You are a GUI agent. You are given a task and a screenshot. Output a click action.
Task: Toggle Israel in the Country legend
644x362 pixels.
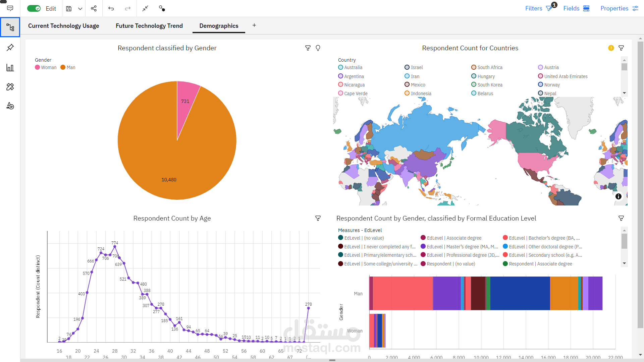414,67
